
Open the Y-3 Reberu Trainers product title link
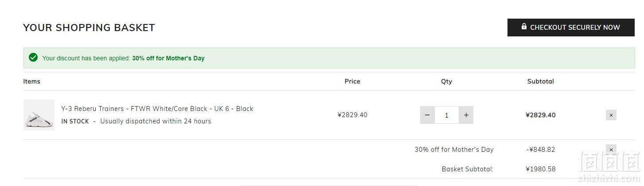click(x=157, y=109)
